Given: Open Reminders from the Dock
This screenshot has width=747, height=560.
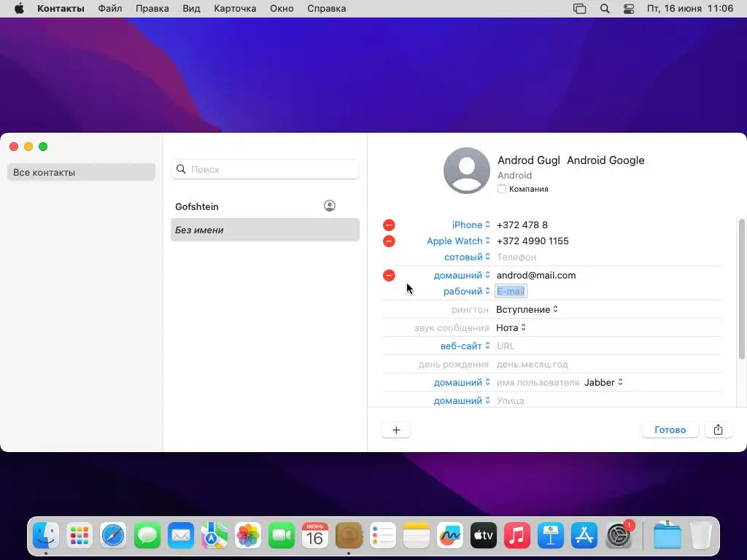Looking at the screenshot, I should 382,535.
